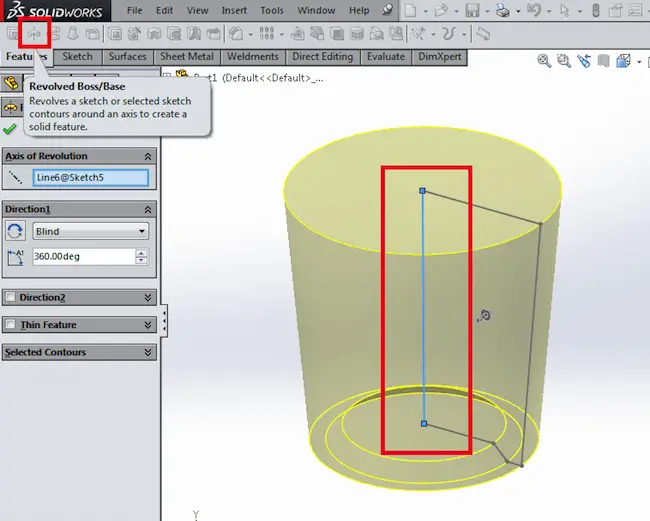
Task: Expand the Thin Feature section chevron
Action: (x=148, y=325)
